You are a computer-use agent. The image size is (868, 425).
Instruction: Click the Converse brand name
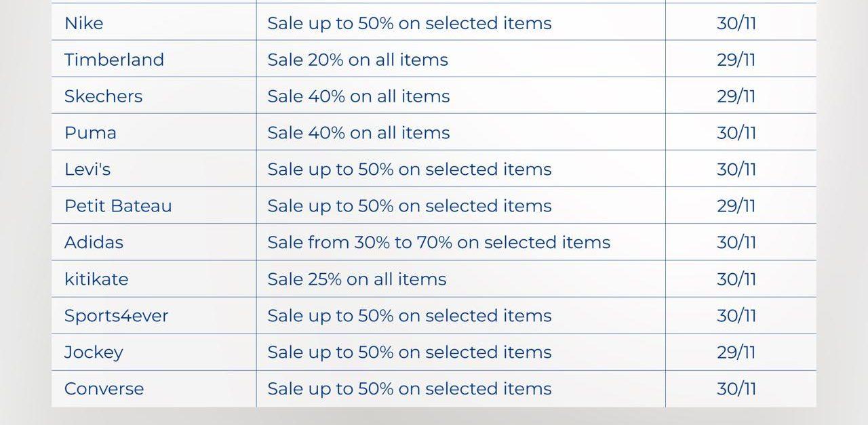coord(104,389)
